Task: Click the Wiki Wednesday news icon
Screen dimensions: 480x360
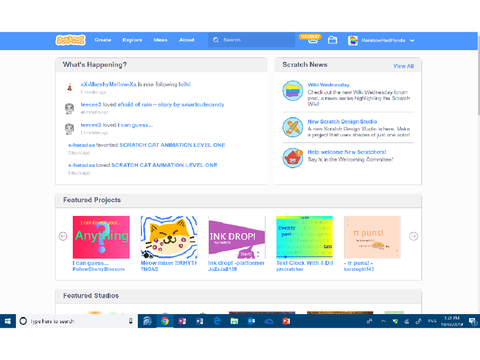Action: click(293, 90)
